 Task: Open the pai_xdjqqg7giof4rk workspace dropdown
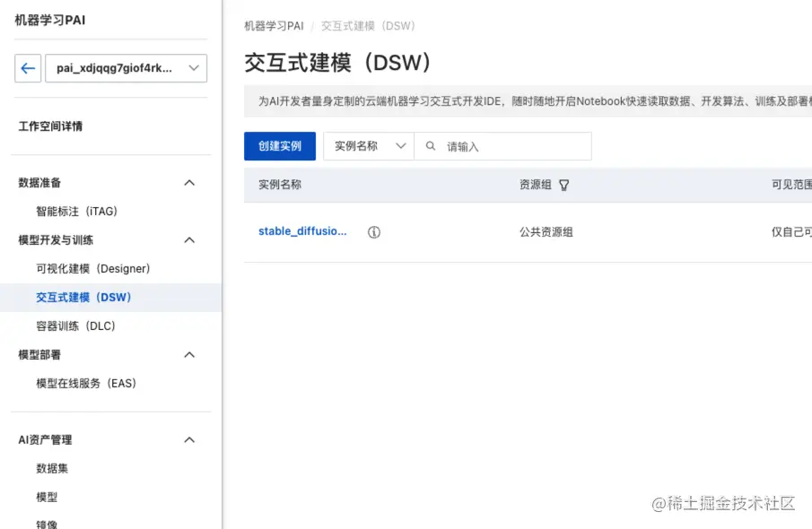click(x=126, y=68)
